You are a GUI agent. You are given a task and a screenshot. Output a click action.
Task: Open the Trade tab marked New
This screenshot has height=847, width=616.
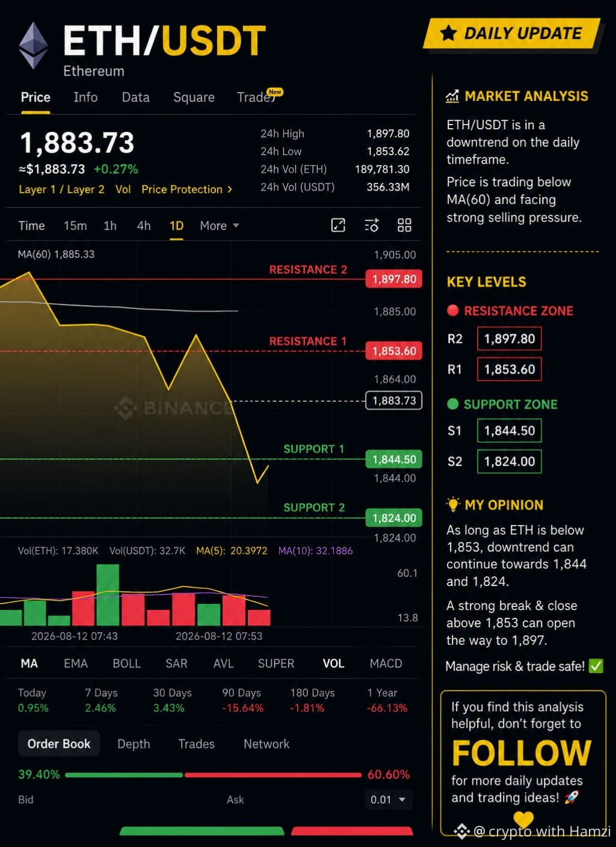coord(256,97)
